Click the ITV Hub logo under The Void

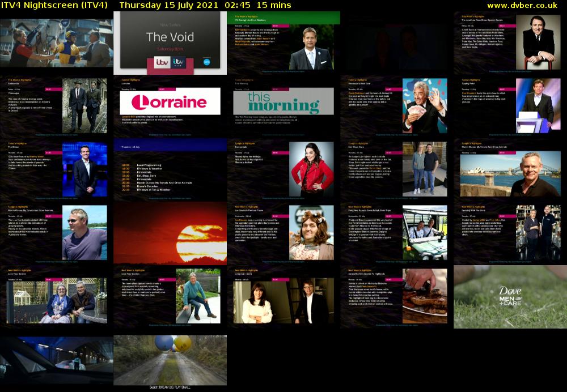click(x=179, y=62)
